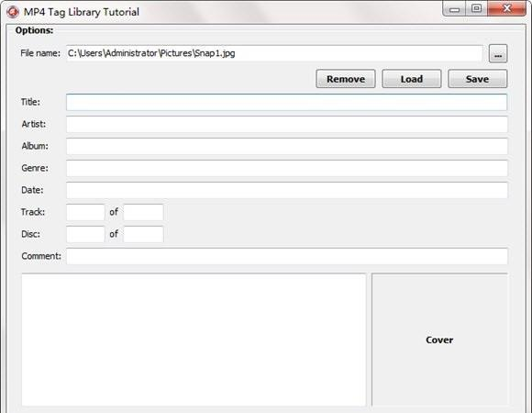Select the Artist input field
The height and width of the screenshot is (413, 532).
tap(287, 124)
